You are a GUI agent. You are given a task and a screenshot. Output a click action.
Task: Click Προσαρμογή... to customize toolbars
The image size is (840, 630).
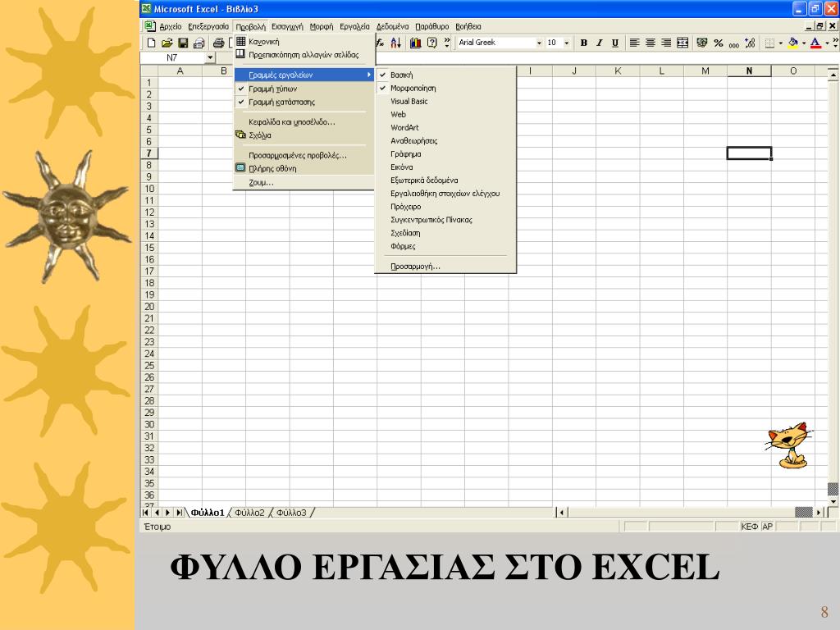tap(445, 267)
